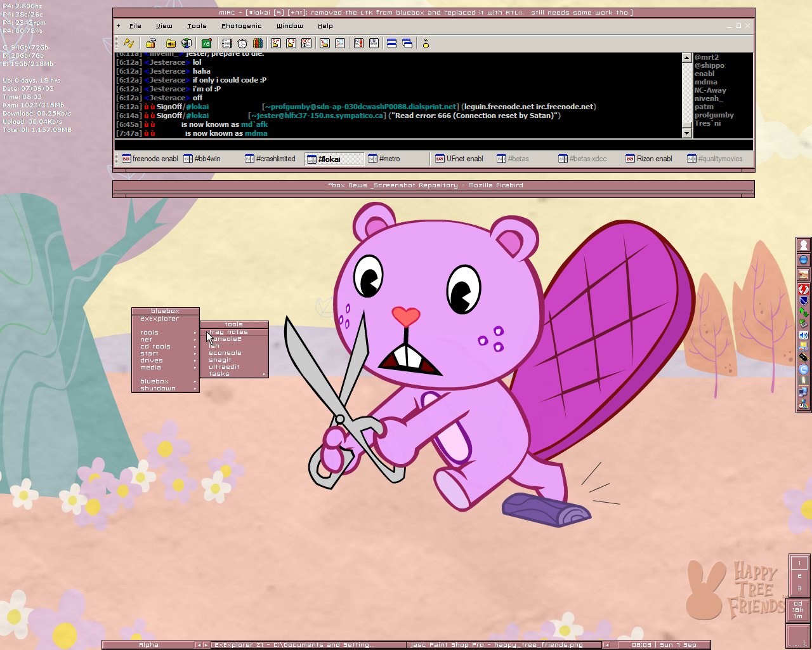Select 2xExplorer in bluebox menu
Viewport: 812px width, 650px height.
(166, 319)
